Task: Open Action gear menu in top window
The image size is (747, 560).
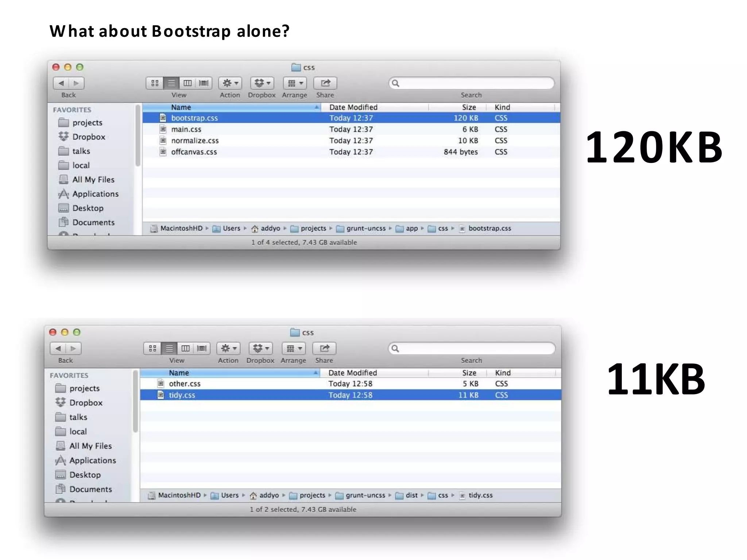Action: point(230,83)
